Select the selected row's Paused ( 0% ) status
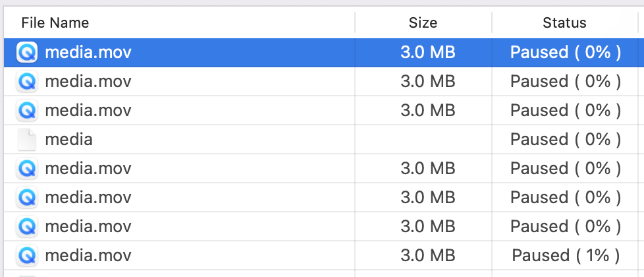 [x=566, y=53]
